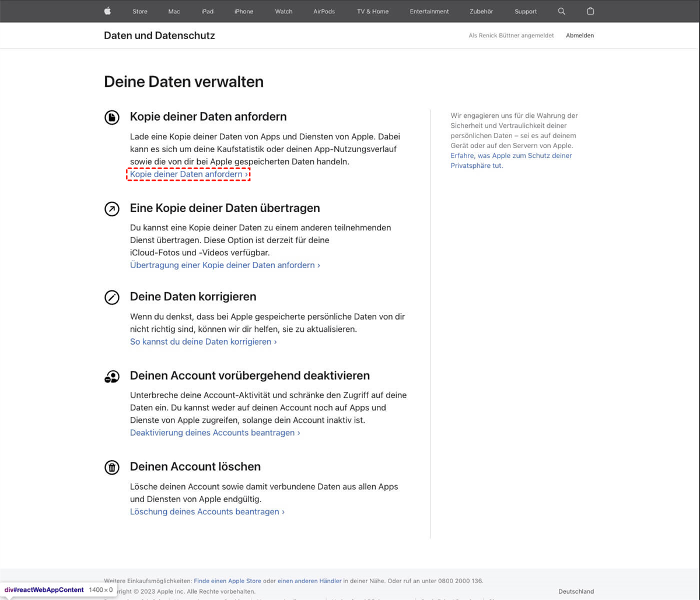Click the Deinen Account löschen heading
This screenshot has height=600, width=700.
195,466
